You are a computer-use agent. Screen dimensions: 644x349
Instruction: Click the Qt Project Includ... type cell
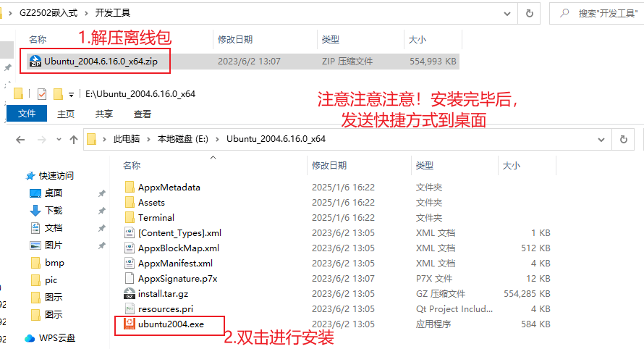454,309
